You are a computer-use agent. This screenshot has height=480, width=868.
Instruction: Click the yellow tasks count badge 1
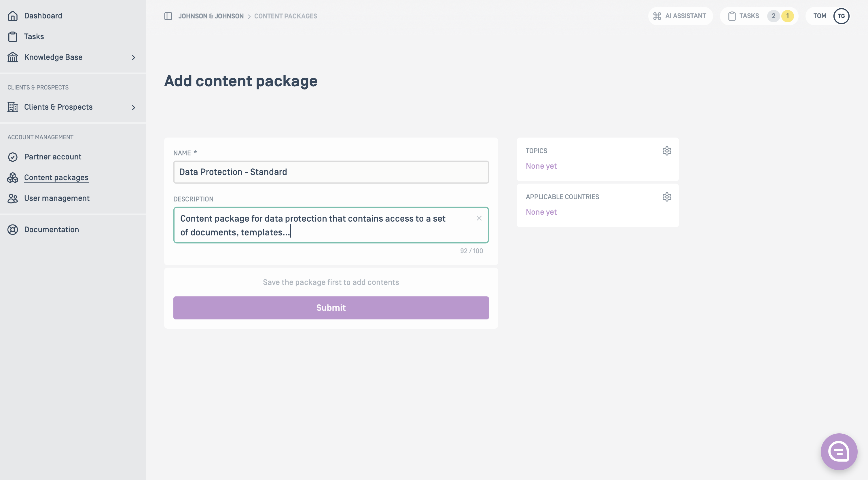click(x=787, y=16)
